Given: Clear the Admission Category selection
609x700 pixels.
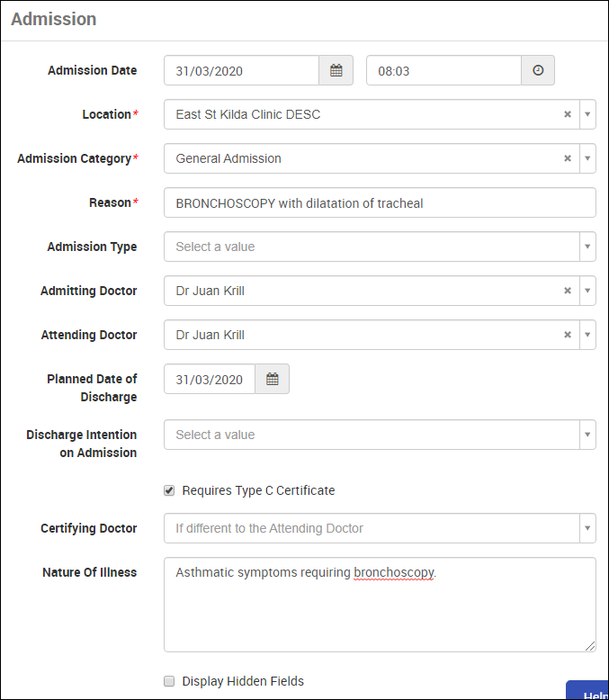Looking at the screenshot, I should click(567, 158).
